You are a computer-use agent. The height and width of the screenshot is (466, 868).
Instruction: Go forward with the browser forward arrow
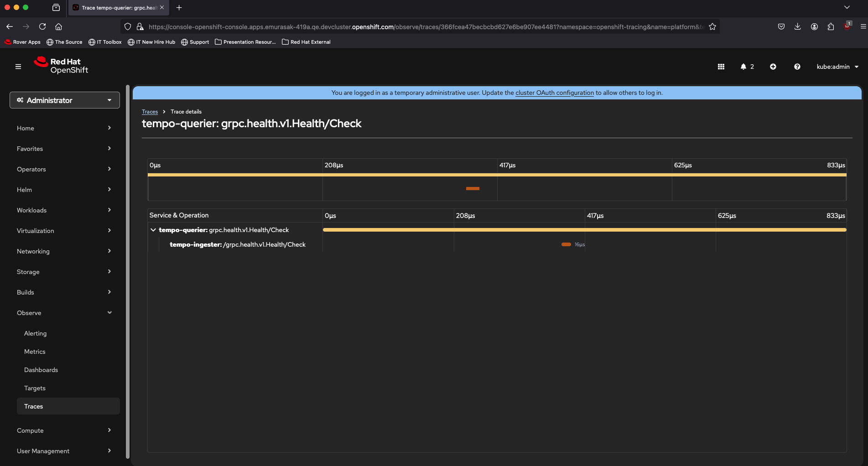(x=26, y=26)
